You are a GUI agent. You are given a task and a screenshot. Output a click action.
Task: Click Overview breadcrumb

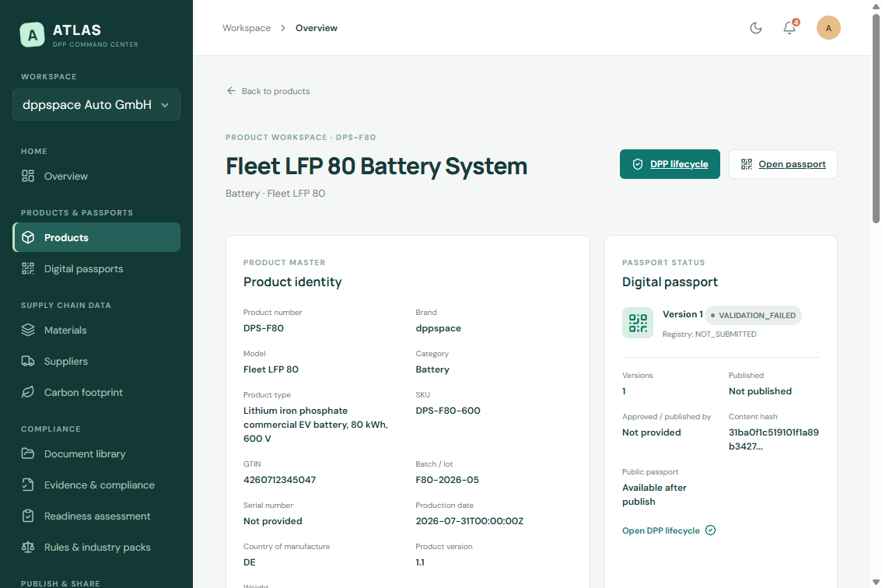(x=316, y=28)
